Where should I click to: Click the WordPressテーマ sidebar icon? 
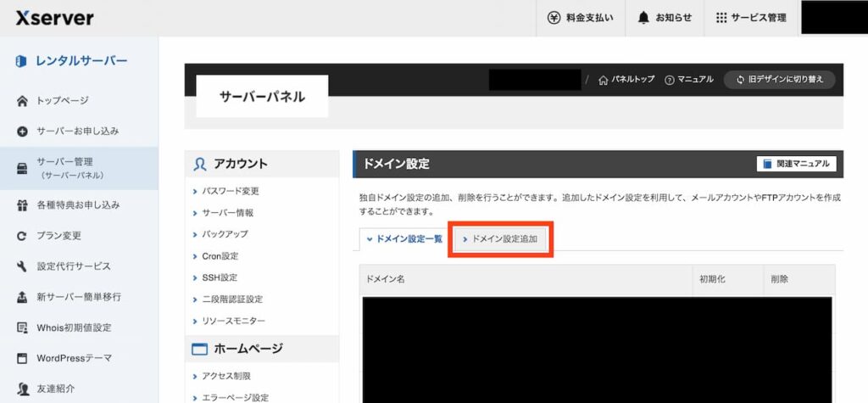click(x=23, y=358)
